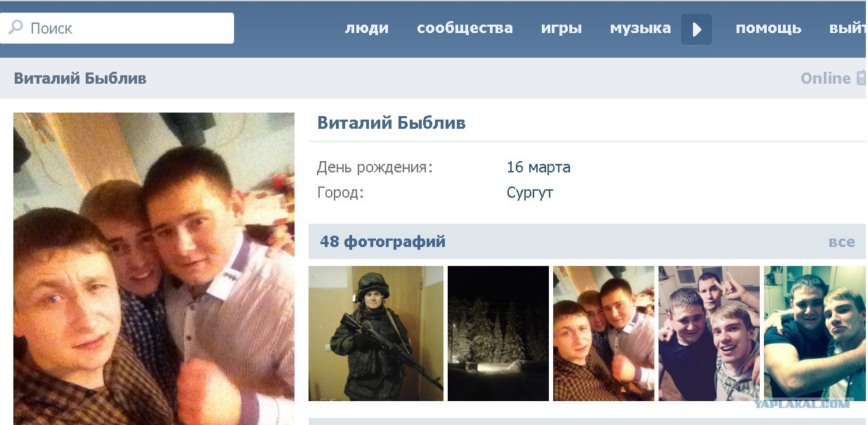This screenshot has height=425, width=868.
Task: Open the помощь link in header
Action: point(768,29)
